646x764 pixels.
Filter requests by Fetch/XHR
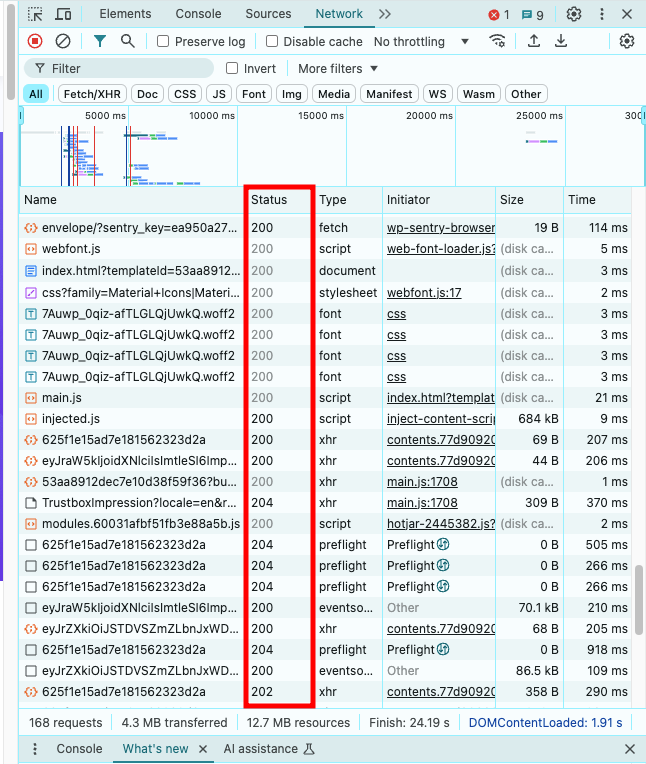click(91, 94)
